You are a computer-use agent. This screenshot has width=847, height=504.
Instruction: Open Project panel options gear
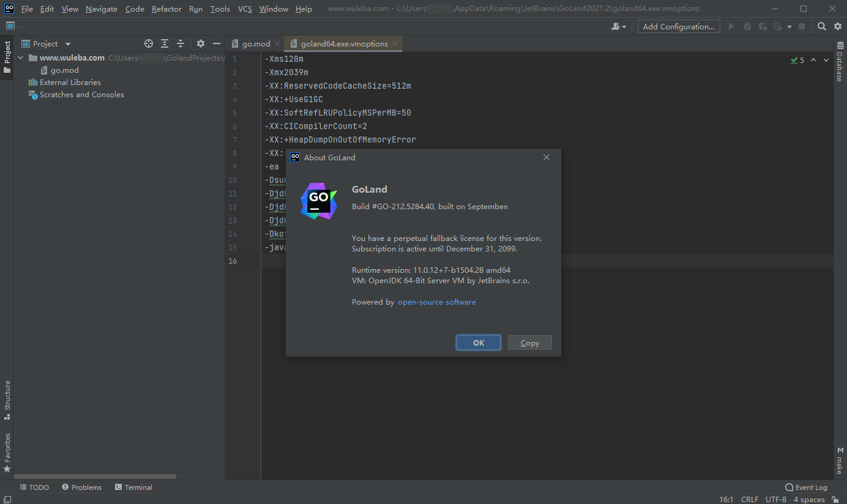(201, 43)
